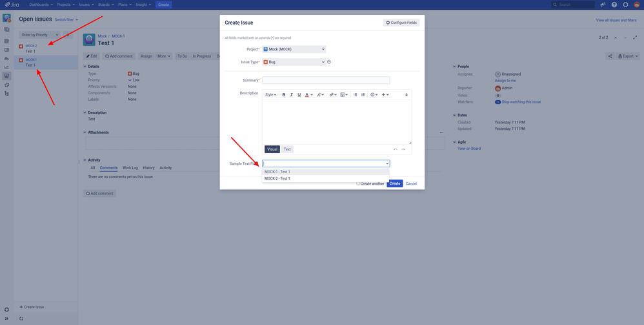Click the Issue Type help icon
The height and width of the screenshot is (325, 644).
[329, 62]
